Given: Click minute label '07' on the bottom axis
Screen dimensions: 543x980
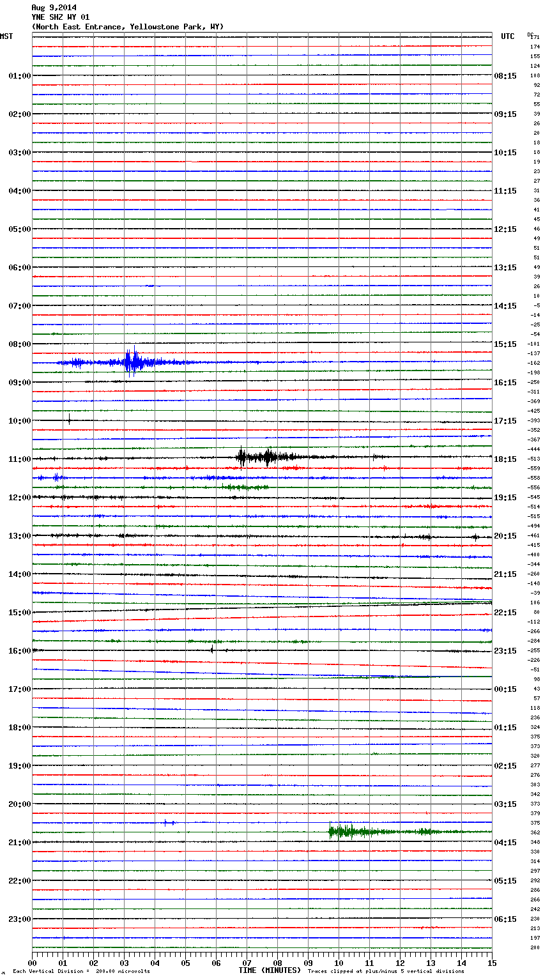Looking at the screenshot, I should [x=247, y=963].
